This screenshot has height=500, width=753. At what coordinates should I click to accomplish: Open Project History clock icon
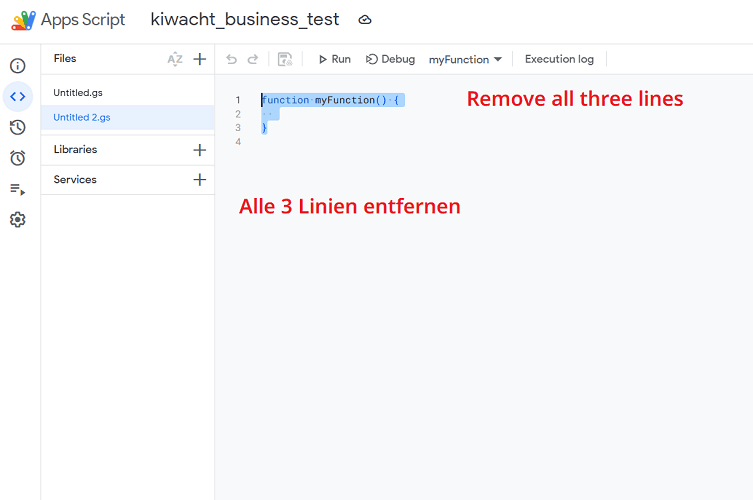click(18, 127)
